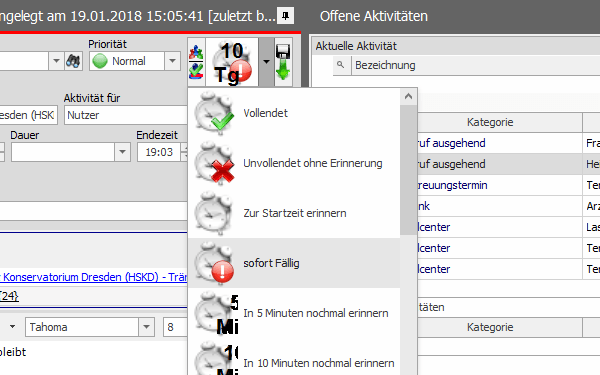Click the Endezeit spinner arrows
The image size is (600, 375).
184,152
